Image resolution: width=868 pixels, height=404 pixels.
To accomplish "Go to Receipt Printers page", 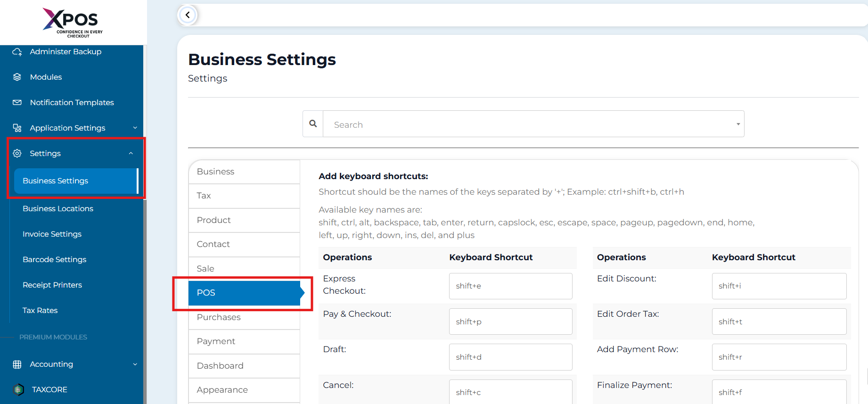I will [x=52, y=285].
